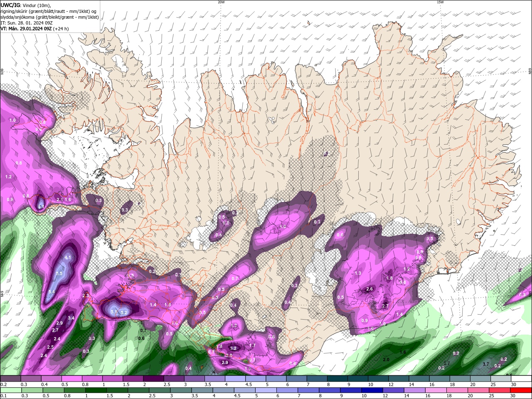532x399 pixels.
Task: Click the 'slydda/snjókoma' legend description line
Action: 49,17
